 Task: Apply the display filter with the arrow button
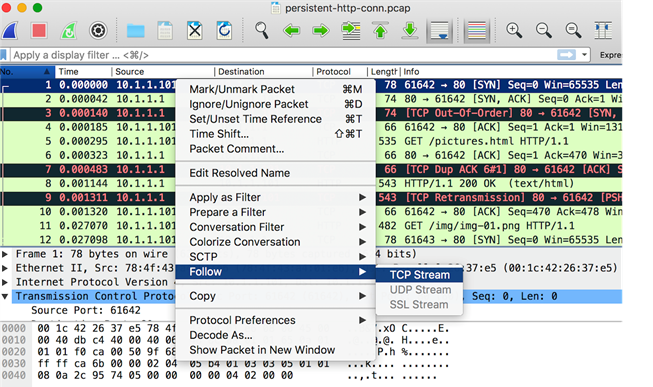coord(566,55)
